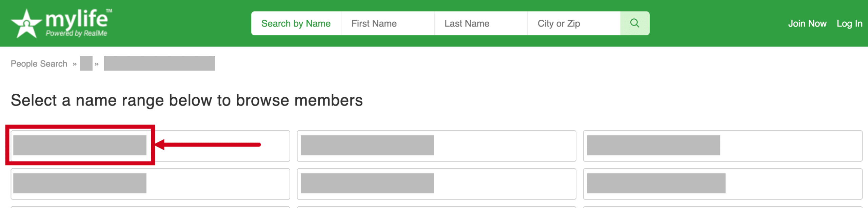Screen dimensions: 868x208
Task: Go to People Search breadcrumb
Action: pos(39,63)
